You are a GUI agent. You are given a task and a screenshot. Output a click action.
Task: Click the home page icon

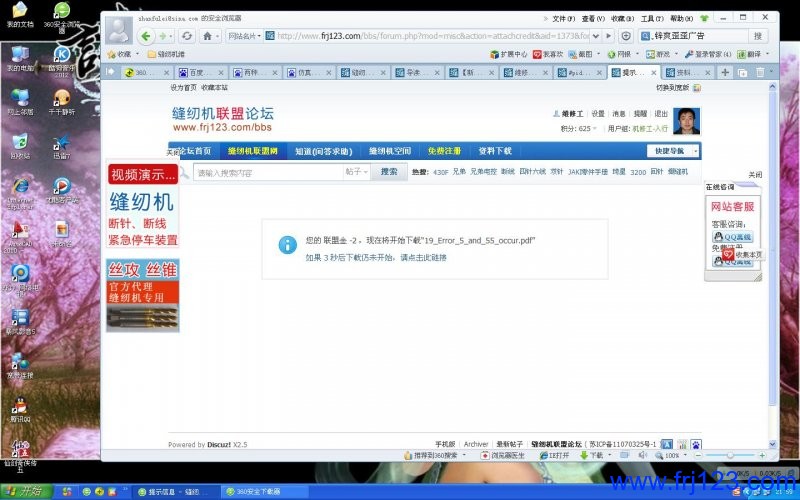(x=208, y=36)
